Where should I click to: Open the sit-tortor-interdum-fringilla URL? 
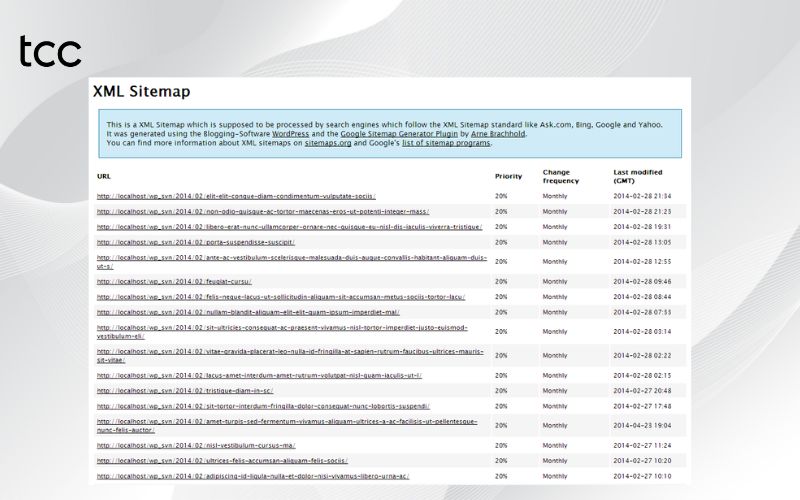coord(263,406)
